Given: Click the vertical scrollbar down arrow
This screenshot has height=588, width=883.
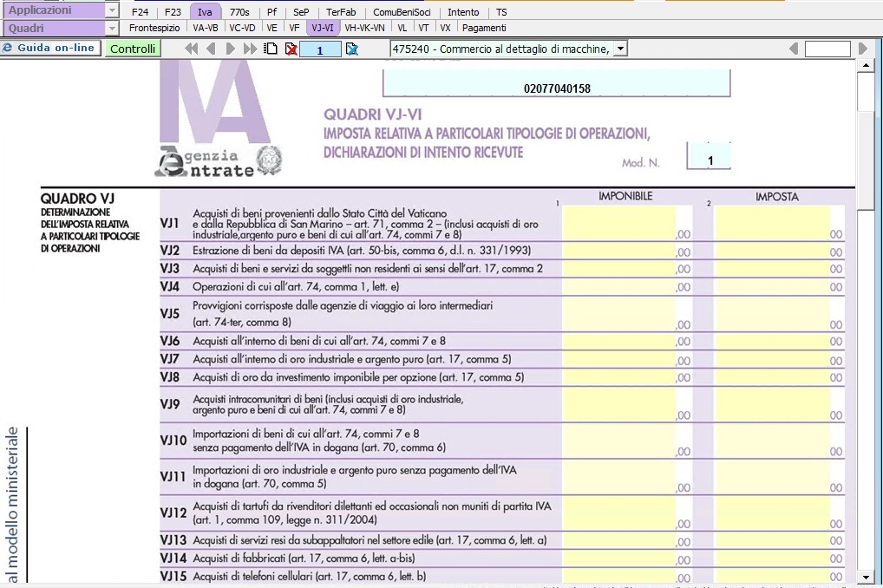Looking at the screenshot, I should point(866,578).
